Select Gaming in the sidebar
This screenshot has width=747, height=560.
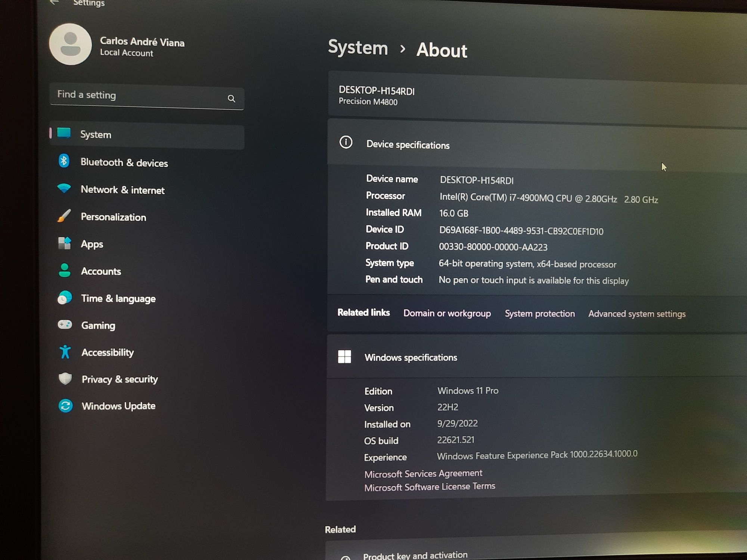tap(147, 325)
